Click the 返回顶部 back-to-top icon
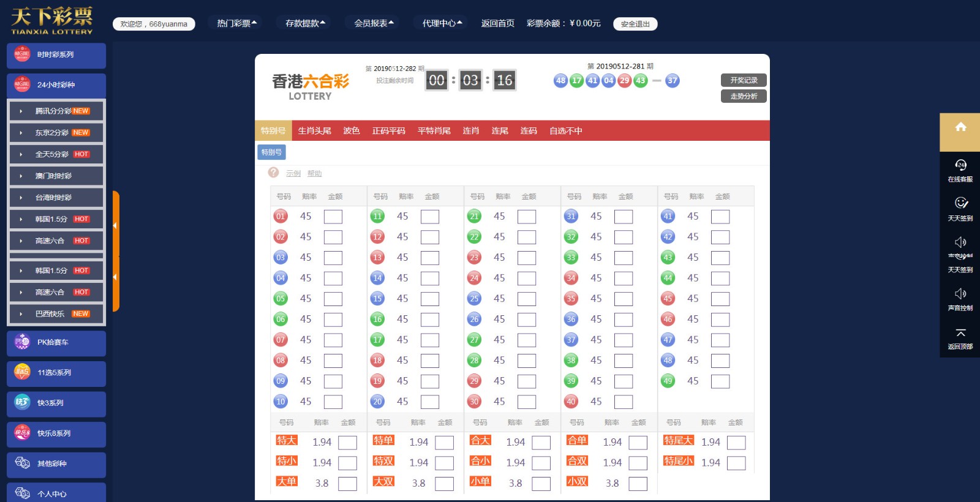 point(960,338)
